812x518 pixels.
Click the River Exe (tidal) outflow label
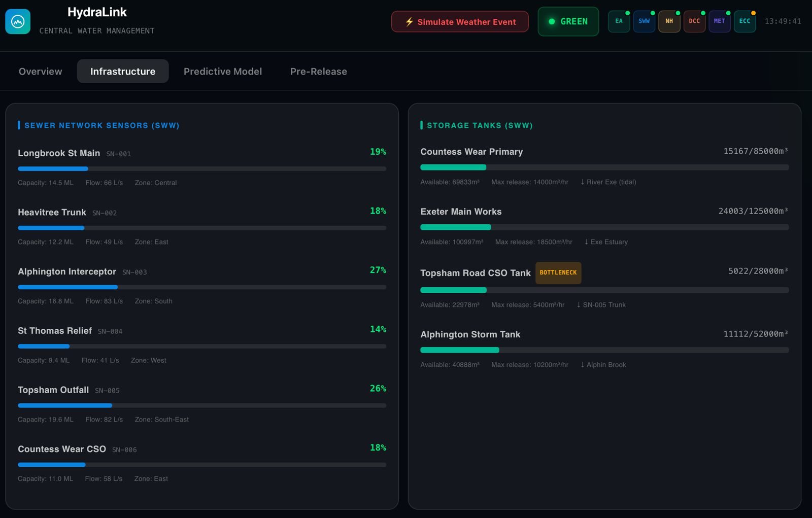click(608, 182)
